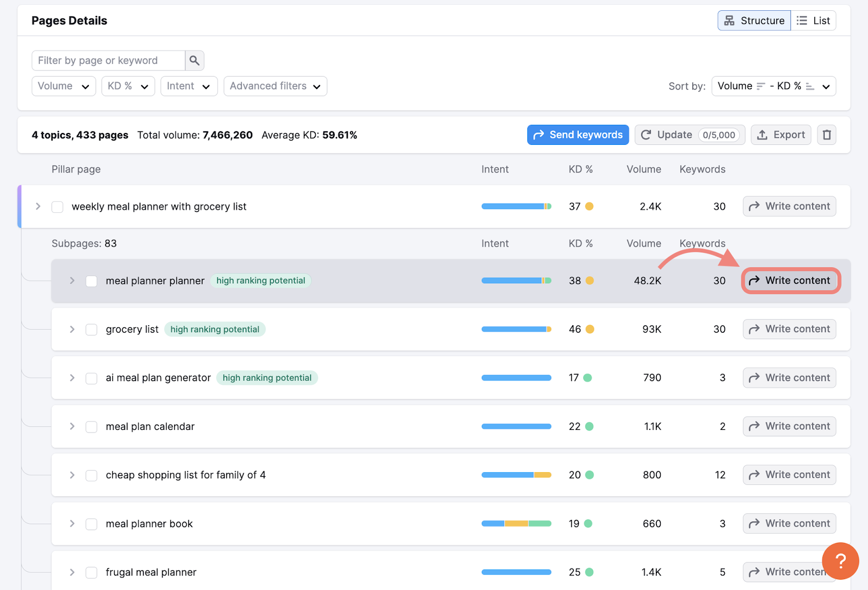
Task: Write content for weekly meal planner pillar
Action: coord(789,206)
